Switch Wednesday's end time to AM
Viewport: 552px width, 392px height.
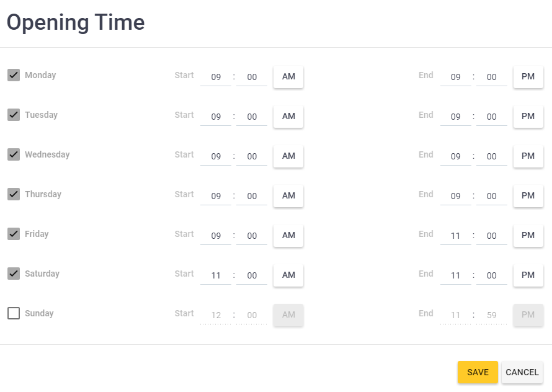pos(528,156)
